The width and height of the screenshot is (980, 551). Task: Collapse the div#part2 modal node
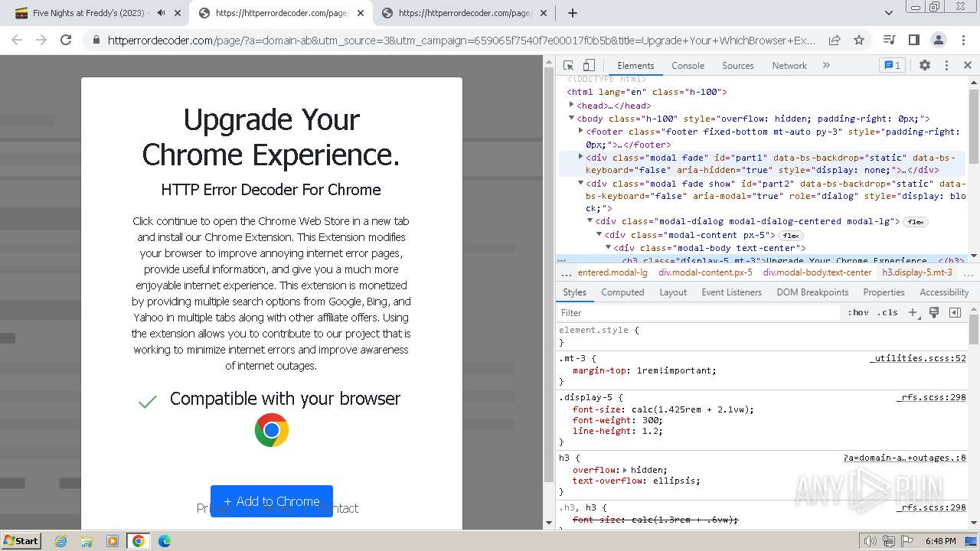pyautogui.click(x=580, y=183)
